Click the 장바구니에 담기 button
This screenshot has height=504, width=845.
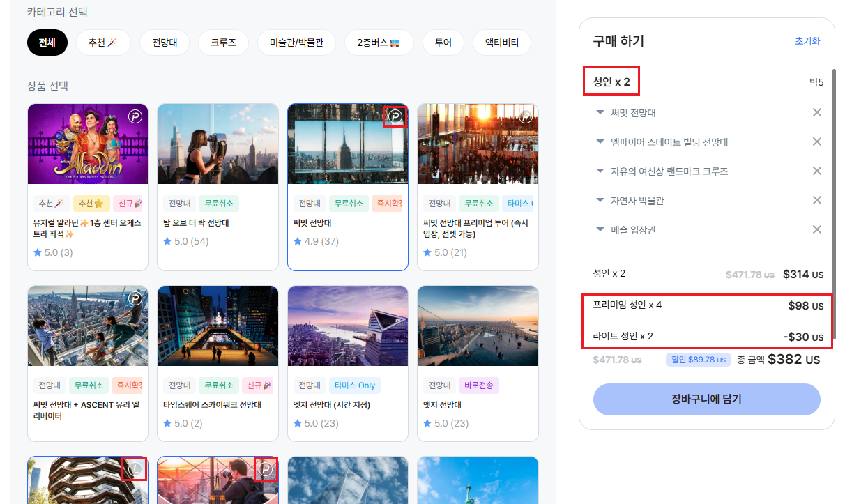[x=706, y=399]
